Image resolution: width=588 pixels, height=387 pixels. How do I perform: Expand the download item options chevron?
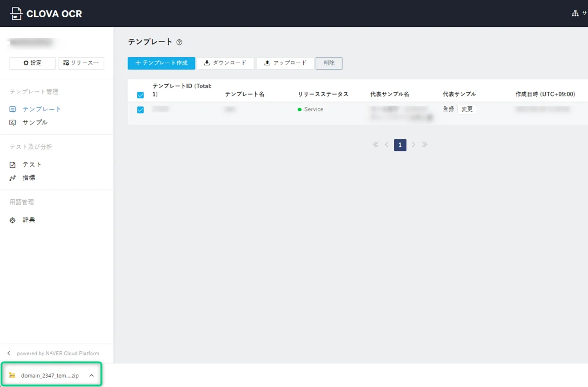coord(91,376)
